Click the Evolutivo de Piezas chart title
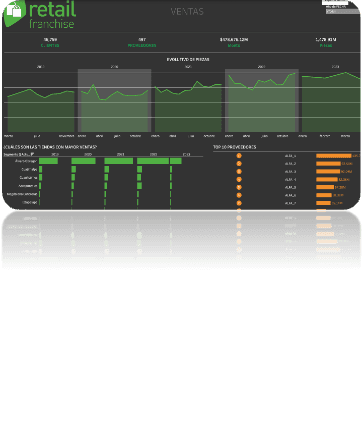The image size is (364, 424). [x=188, y=59]
